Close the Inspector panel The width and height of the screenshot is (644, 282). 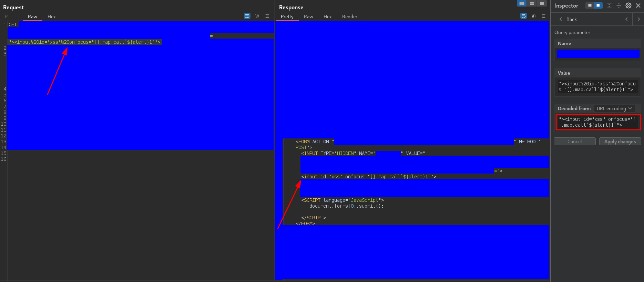(638, 6)
